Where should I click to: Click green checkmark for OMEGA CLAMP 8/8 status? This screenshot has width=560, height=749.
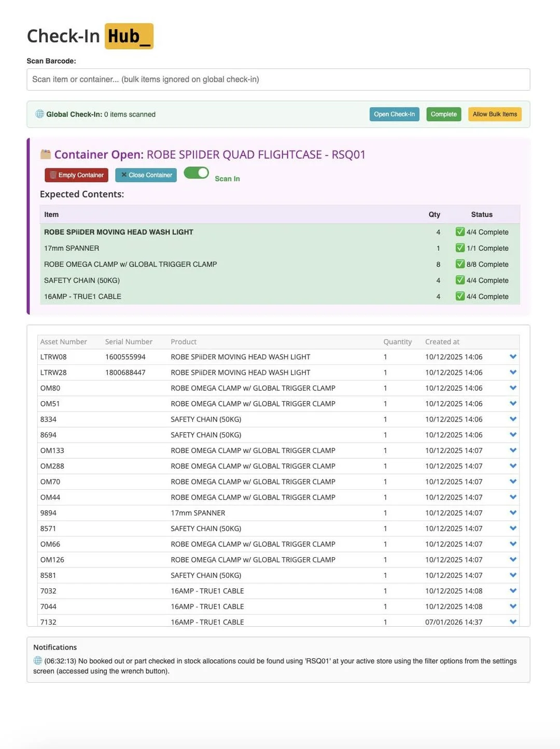[x=460, y=264]
